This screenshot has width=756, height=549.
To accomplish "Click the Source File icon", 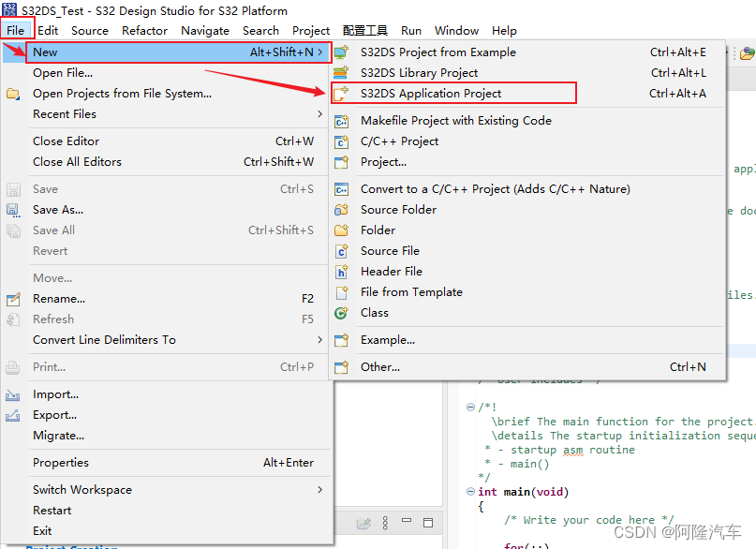I will click(341, 251).
